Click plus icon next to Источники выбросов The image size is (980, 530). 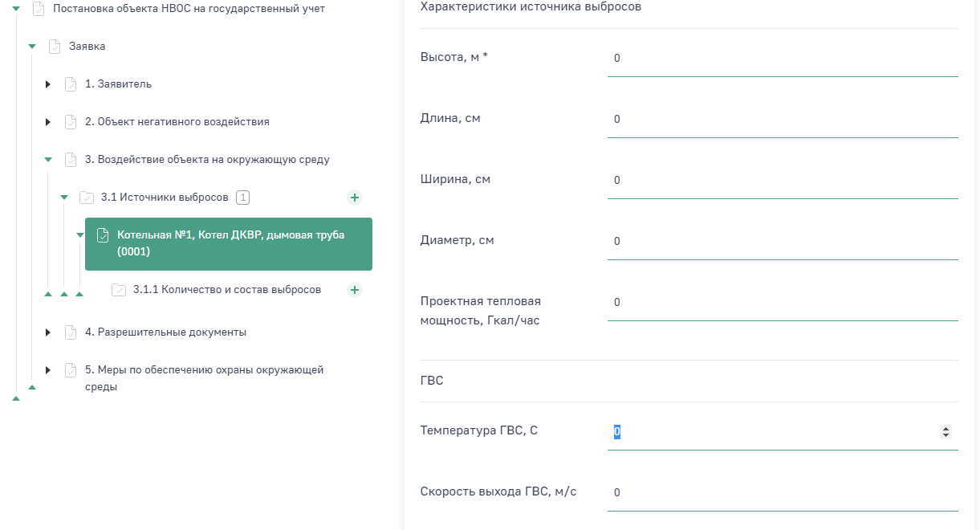click(355, 198)
